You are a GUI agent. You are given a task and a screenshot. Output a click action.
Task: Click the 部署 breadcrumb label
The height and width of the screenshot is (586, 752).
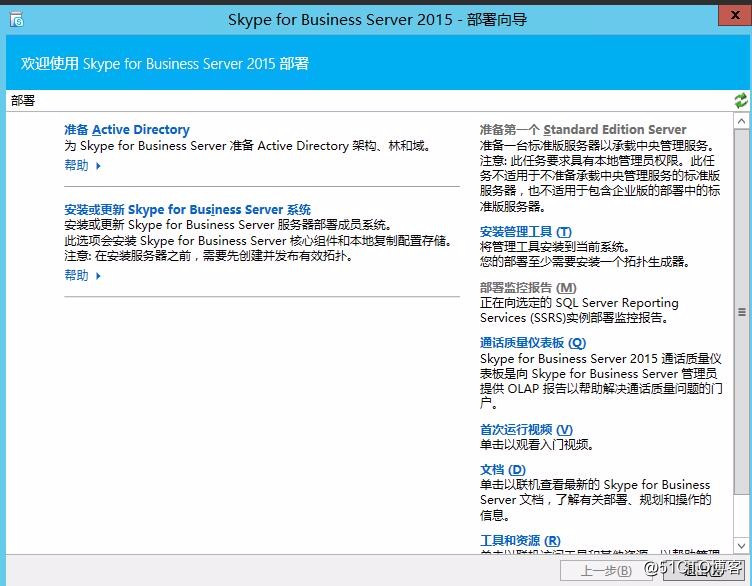coord(23,101)
